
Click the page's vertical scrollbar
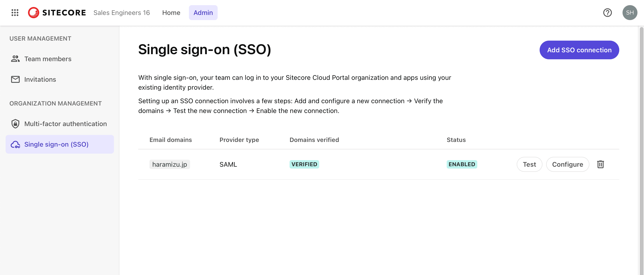point(641,150)
